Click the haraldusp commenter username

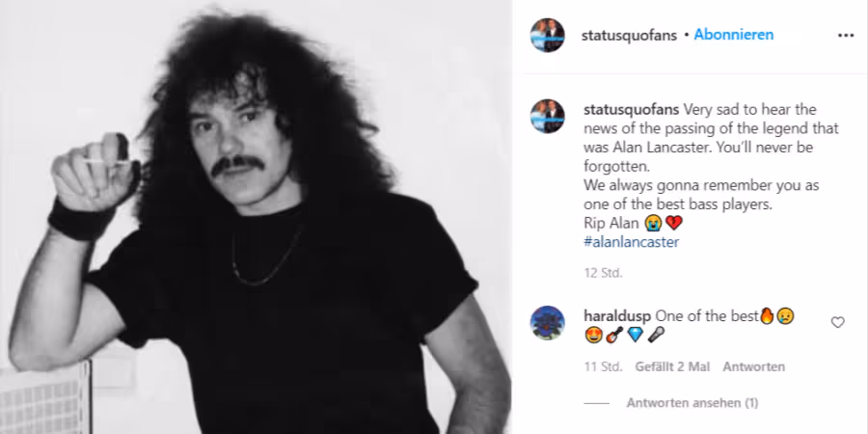pyautogui.click(x=617, y=316)
